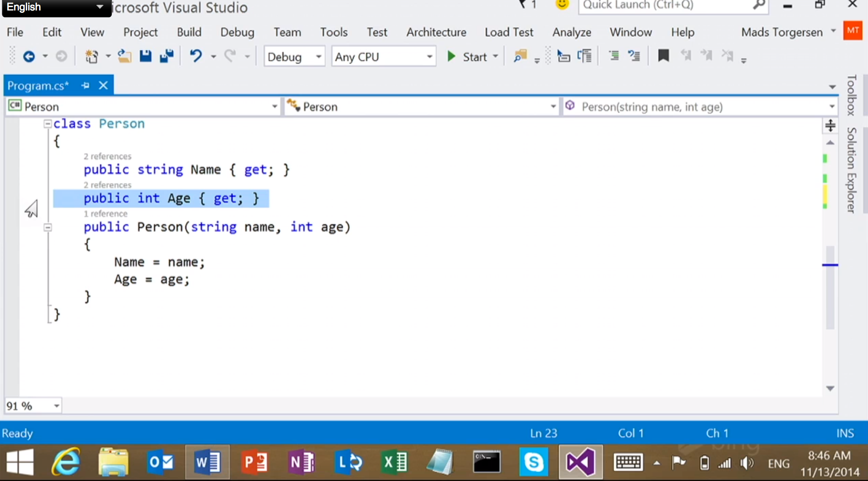Go to the previous bookmark icon
The height and width of the screenshot is (481, 868).
[686, 56]
